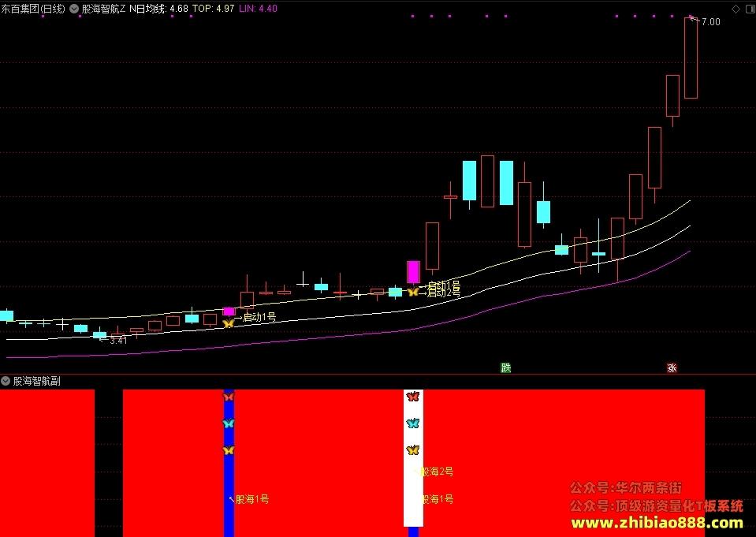756x537 pixels.
Task: Click cyan butterfly in the white column
Action: (x=413, y=423)
